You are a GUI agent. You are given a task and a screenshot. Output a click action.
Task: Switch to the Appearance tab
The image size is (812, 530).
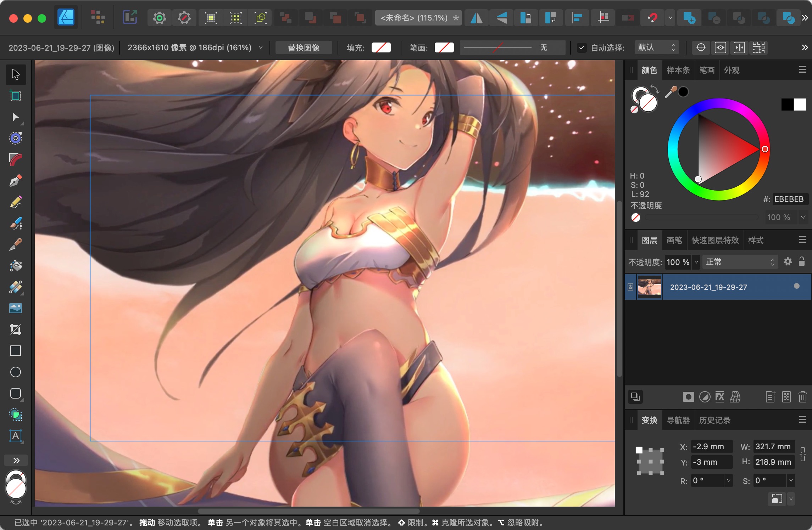(732, 70)
